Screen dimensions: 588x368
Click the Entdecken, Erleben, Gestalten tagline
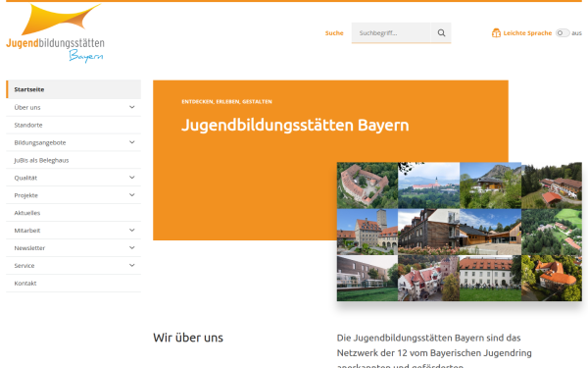pyautogui.click(x=227, y=101)
